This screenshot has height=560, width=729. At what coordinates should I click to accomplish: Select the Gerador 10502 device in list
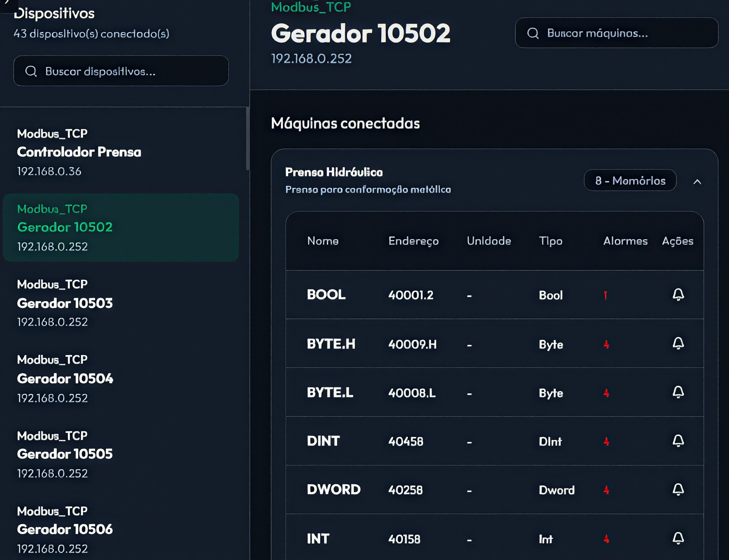pyautogui.click(x=121, y=227)
